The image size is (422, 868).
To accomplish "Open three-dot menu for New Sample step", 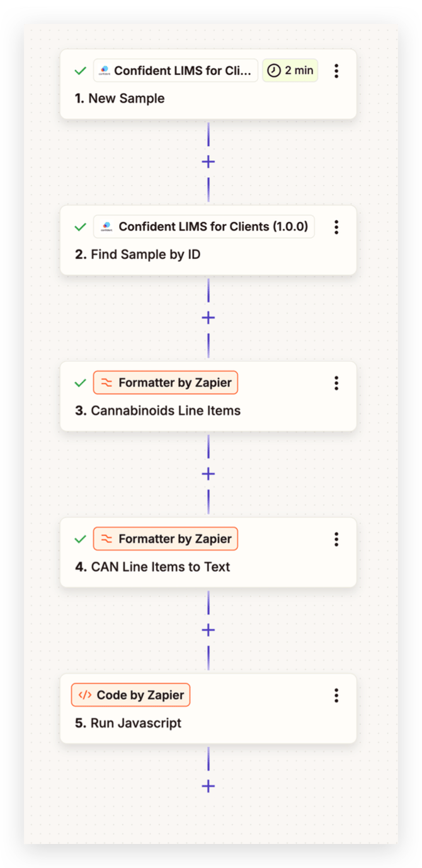I will click(x=336, y=71).
